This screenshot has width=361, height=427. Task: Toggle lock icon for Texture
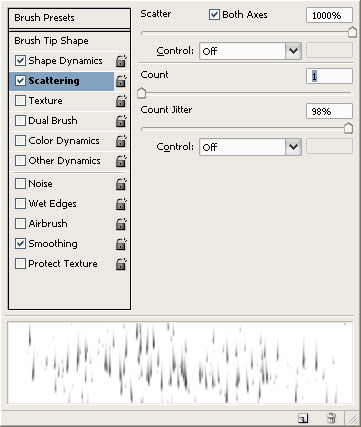point(121,101)
